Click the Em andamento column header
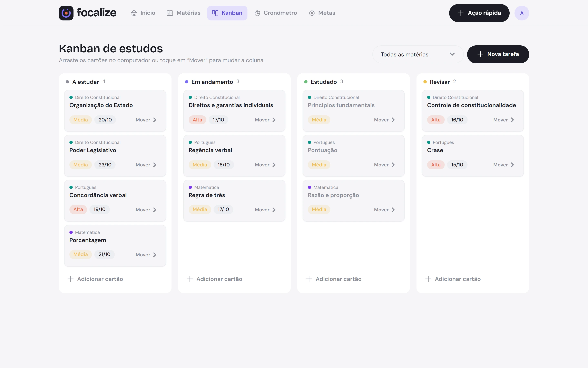Image resolution: width=588 pixels, height=368 pixels. pyautogui.click(x=212, y=82)
